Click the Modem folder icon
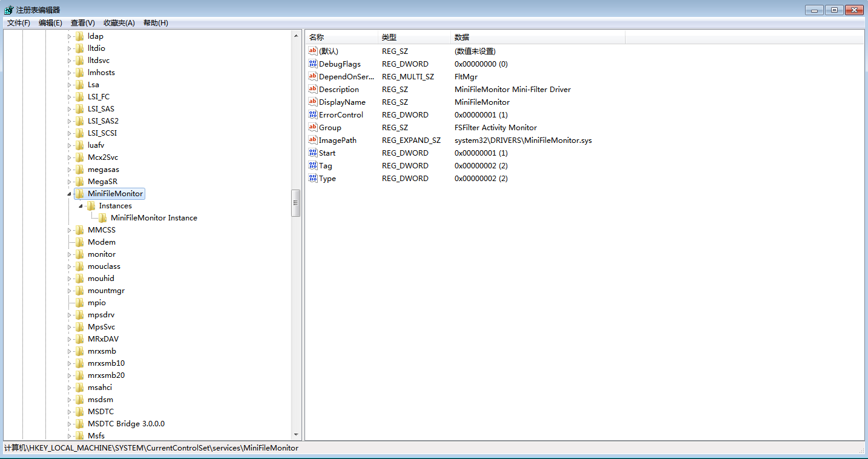This screenshot has height=459, width=868. [x=80, y=242]
